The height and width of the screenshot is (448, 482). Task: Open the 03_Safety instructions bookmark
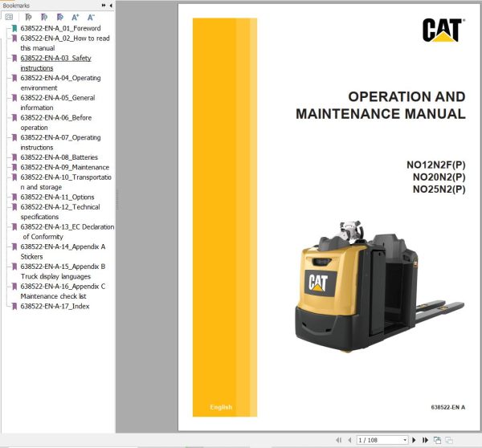[56, 63]
